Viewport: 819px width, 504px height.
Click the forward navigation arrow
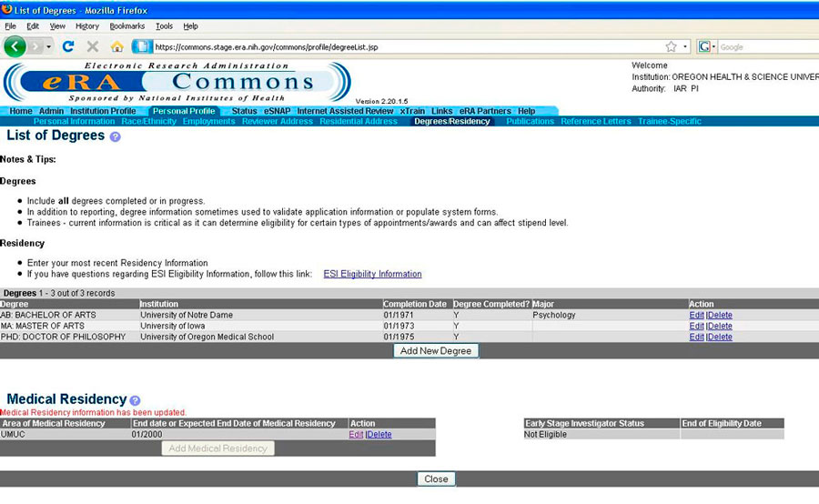pyautogui.click(x=35, y=47)
